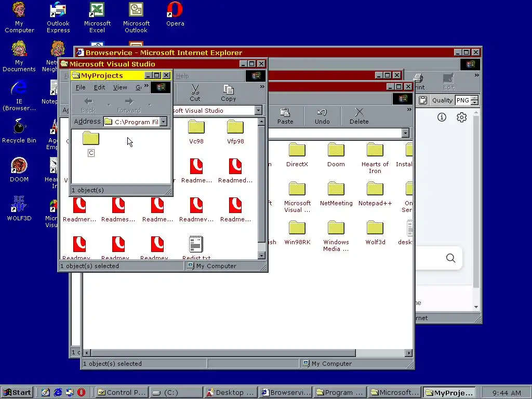Switch to (C:) taskbar button
Screen dimensions: 532x399
(177, 393)
